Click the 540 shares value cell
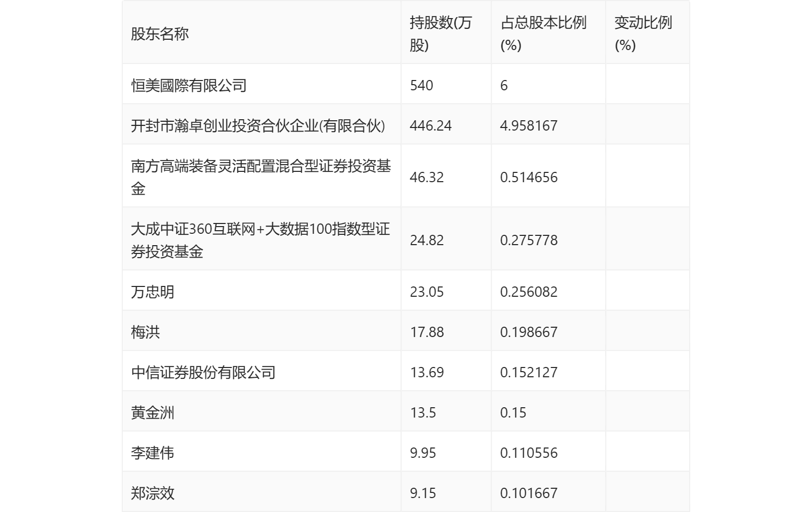The height and width of the screenshot is (512, 812). tap(421, 85)
